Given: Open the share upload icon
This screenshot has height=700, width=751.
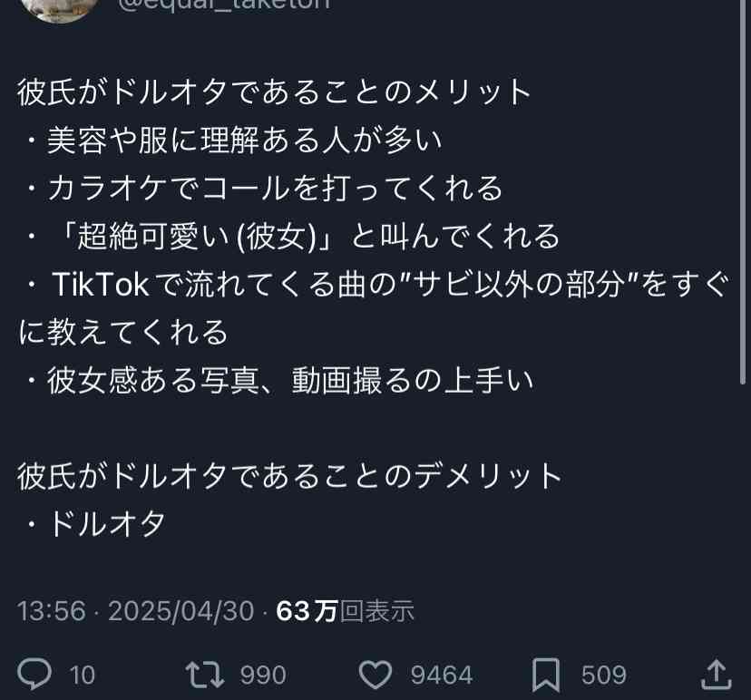Looking at the screenshot, I should click(716, 674).
